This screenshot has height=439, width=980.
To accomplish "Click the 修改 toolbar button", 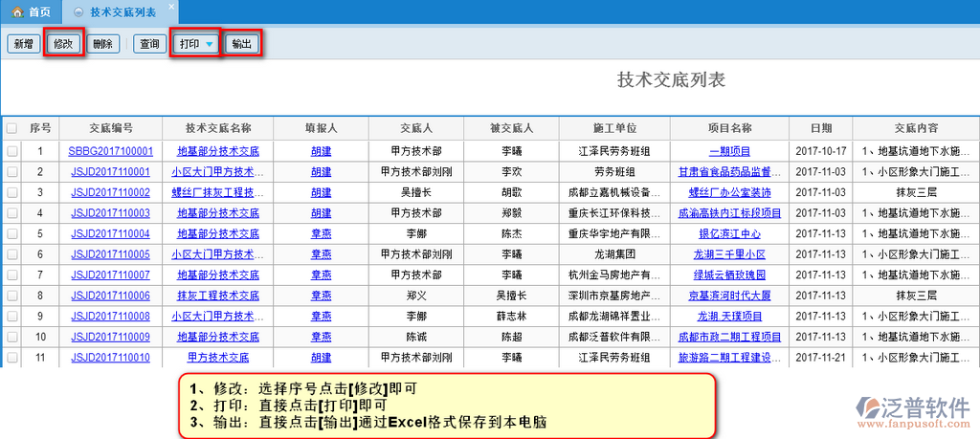I will (x=63, y=44).
